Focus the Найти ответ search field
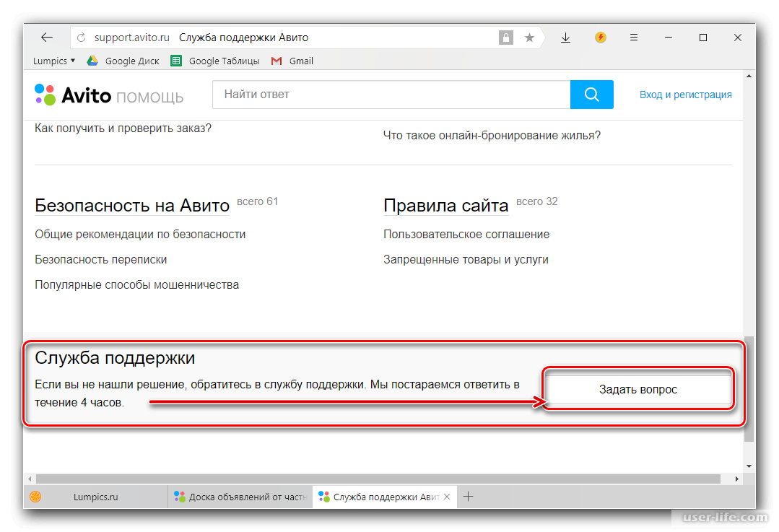This screenshot has width=779, height=532. coord(391,95)
